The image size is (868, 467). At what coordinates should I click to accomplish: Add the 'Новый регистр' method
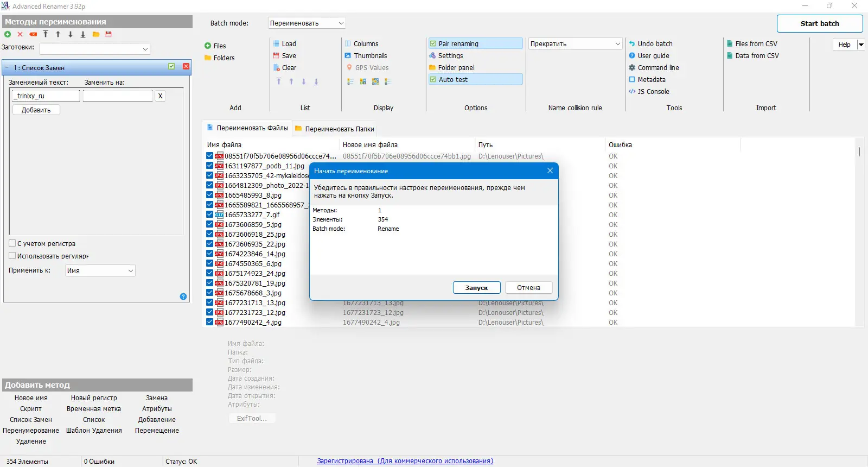coord(94,398)
